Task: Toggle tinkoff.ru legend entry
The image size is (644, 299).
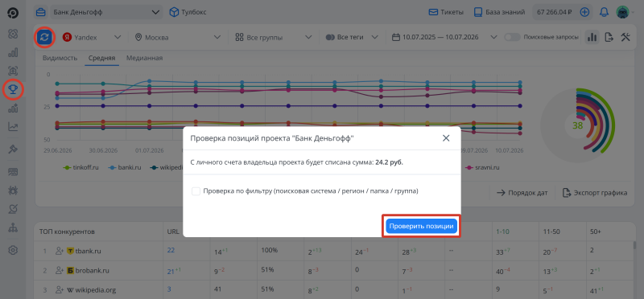Action: [81, 167]
